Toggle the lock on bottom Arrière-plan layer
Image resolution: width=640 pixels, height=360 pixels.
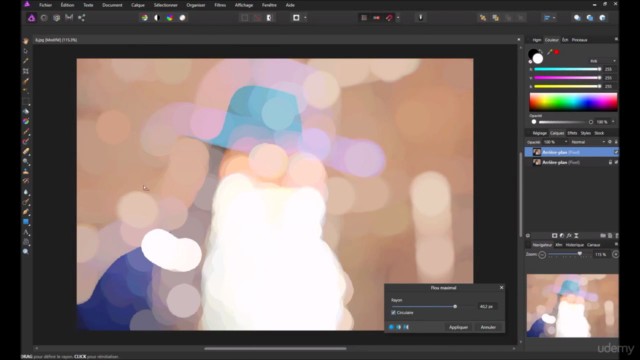click(x=610, y=162)
